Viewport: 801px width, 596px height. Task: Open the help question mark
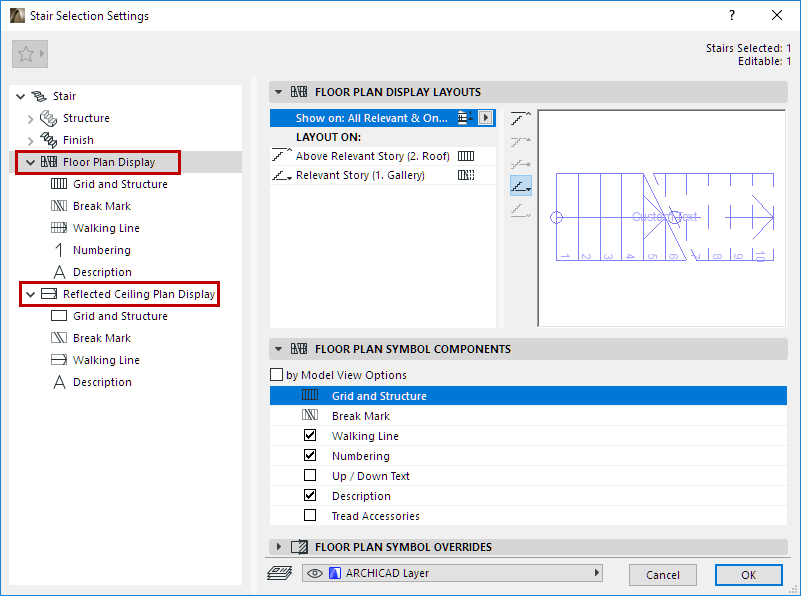[732, 15]
